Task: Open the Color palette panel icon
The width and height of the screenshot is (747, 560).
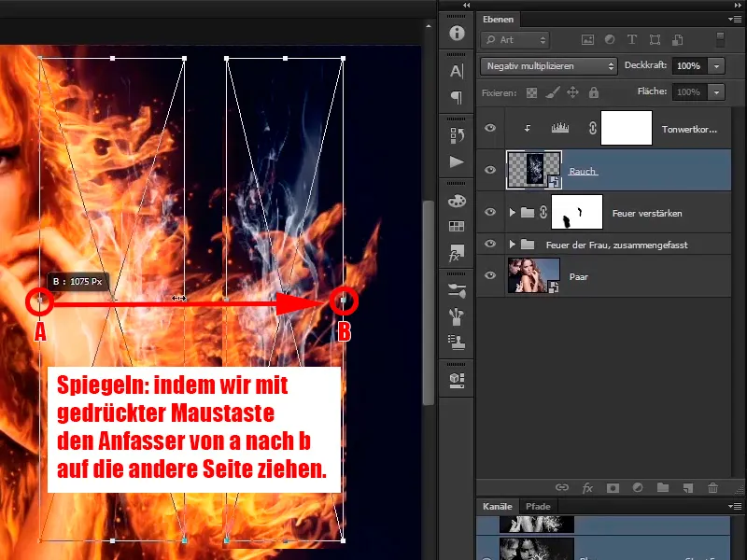Action: (457, 201)
